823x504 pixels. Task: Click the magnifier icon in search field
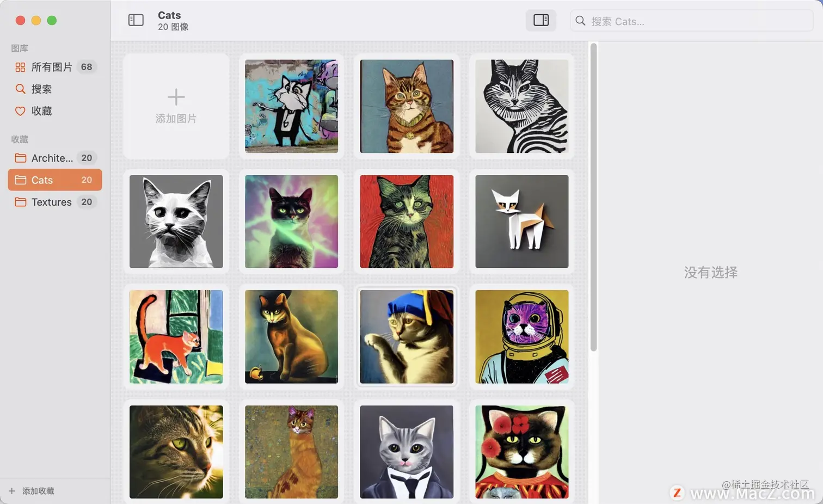(x=580, y=21)
